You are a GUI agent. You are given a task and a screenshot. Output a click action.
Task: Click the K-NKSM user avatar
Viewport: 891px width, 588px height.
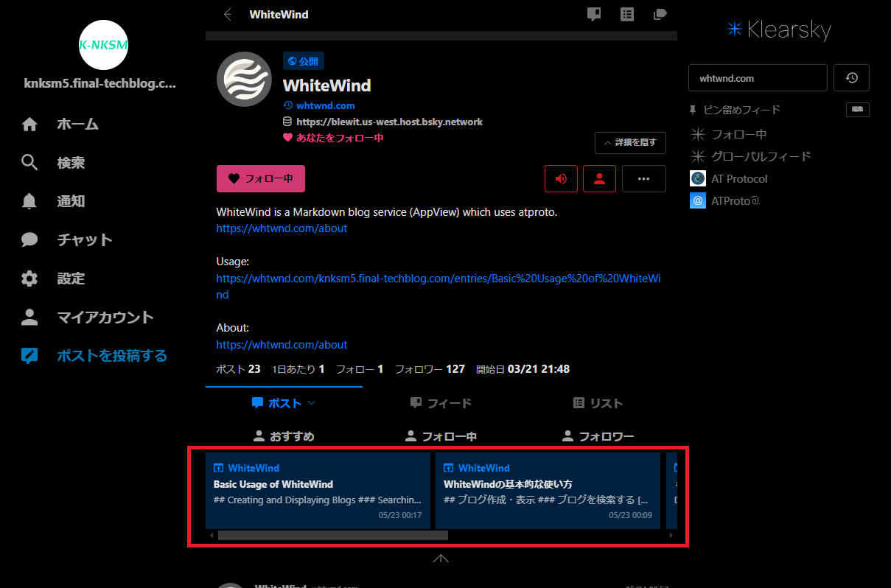[103, 45]
